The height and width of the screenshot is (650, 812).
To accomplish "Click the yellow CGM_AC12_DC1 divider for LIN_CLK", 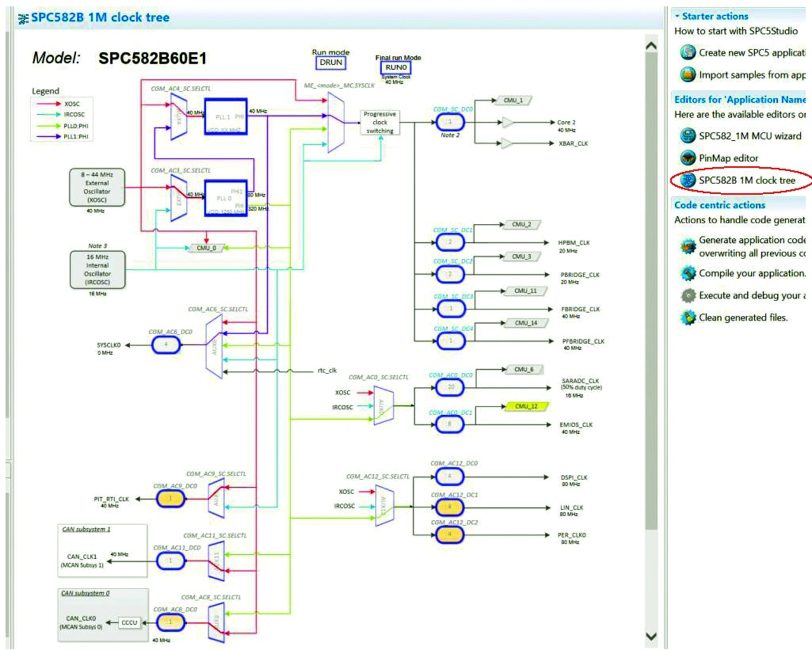I will point(449,507).
